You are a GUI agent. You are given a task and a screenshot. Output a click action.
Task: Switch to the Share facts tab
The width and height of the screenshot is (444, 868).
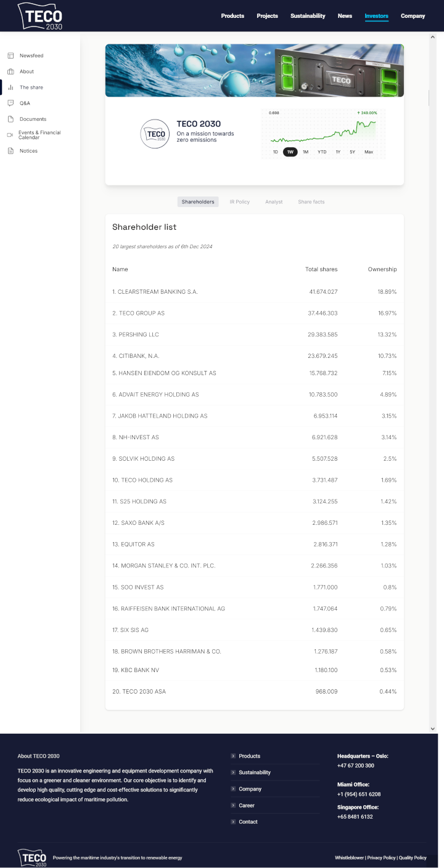click(311, 201)
